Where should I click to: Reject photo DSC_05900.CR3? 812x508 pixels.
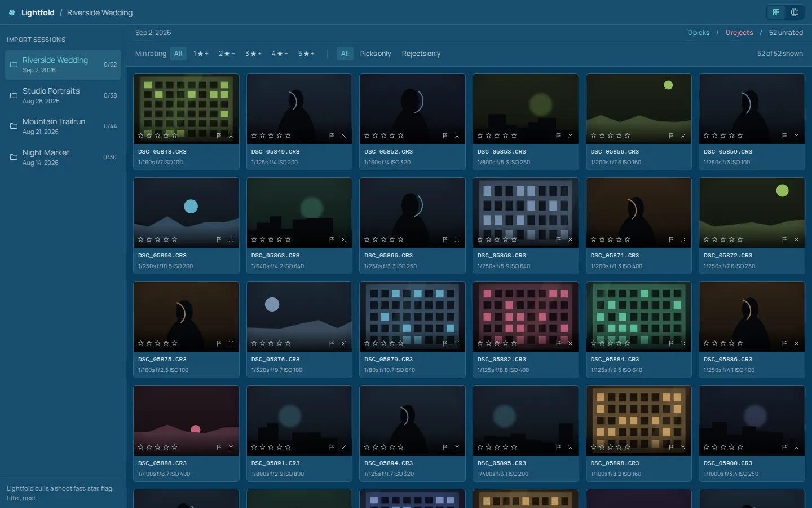coord(796,447)
